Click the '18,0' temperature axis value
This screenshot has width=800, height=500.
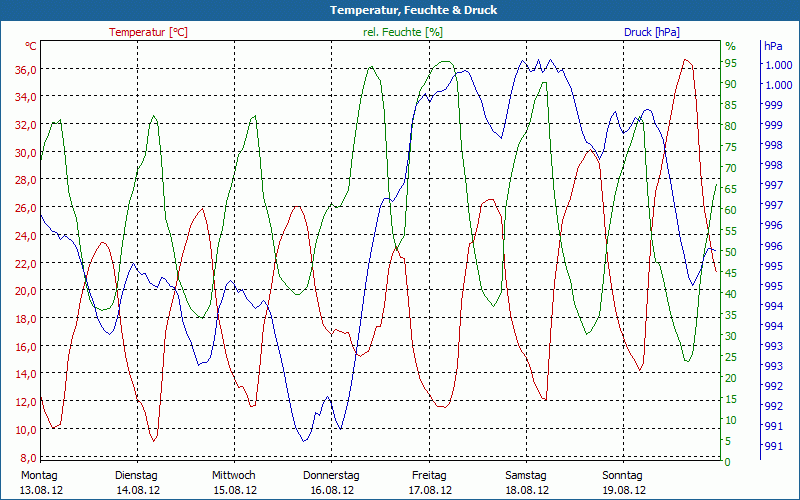click(x=26, y=319)
